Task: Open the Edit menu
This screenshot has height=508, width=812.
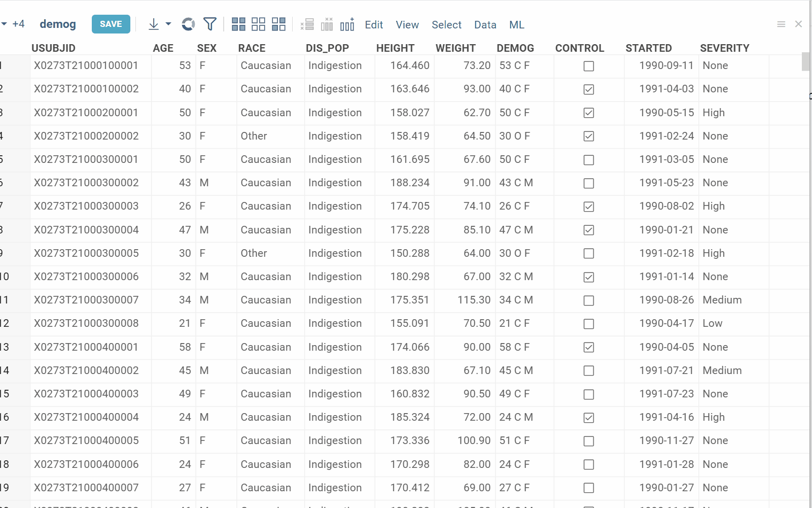Action: tap(374, 25)
